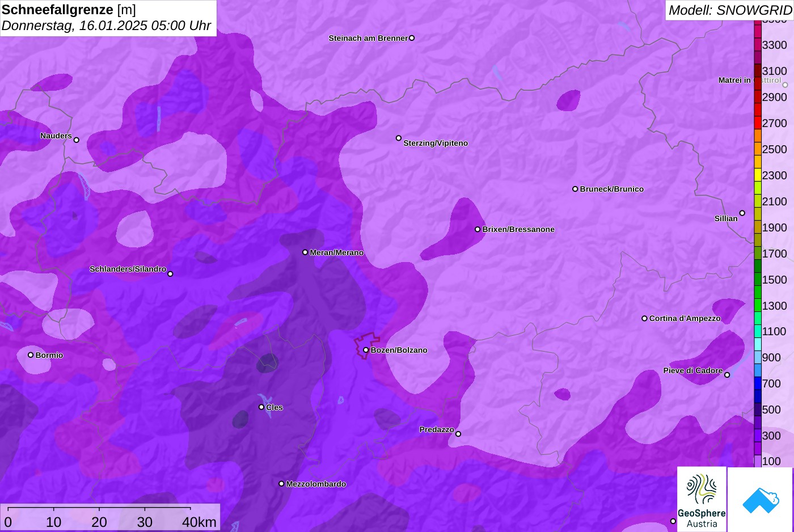Select the Bozen/Bolzano marker dot

pyautogui.click(x=366, y=350)
